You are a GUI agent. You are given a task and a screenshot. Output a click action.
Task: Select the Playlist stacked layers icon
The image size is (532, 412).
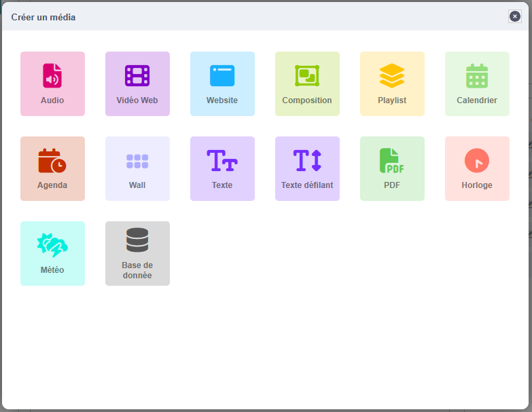[x=392, y=75]
